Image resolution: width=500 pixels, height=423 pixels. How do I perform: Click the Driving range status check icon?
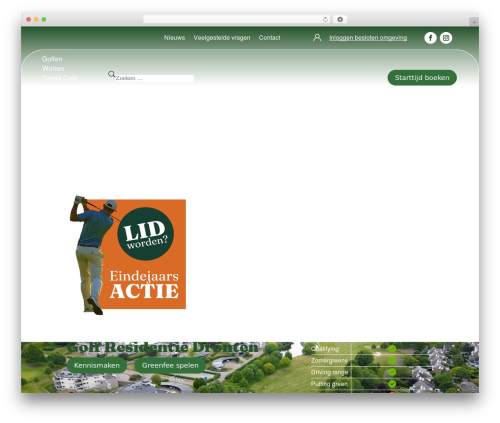(392, 372)
